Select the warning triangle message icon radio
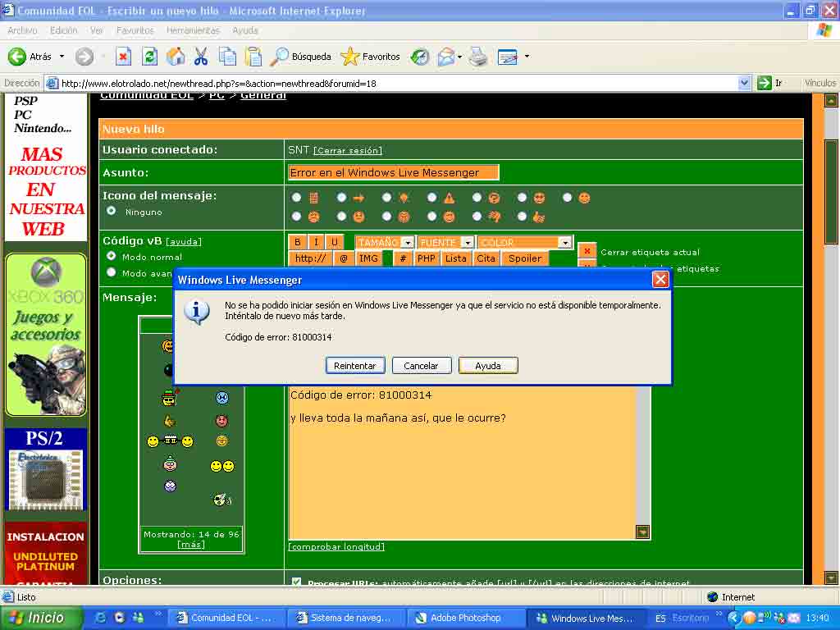840x630 pixels. [x=431, y=198]
